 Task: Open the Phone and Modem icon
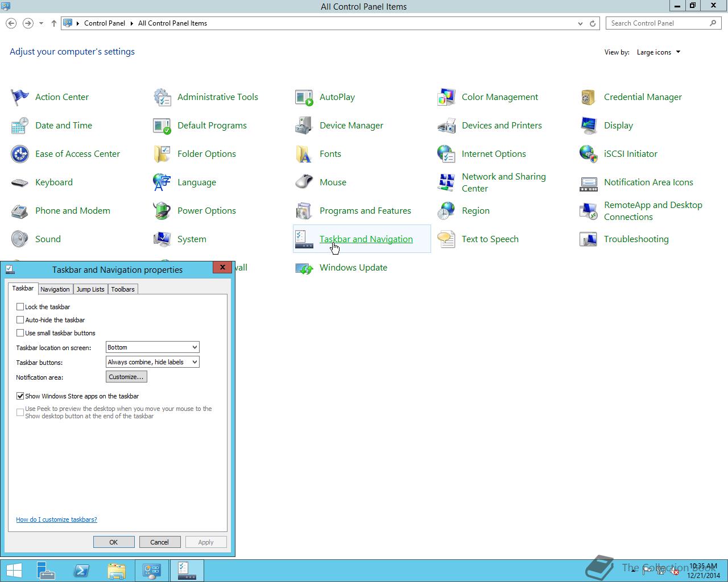[x=20, y=211]
